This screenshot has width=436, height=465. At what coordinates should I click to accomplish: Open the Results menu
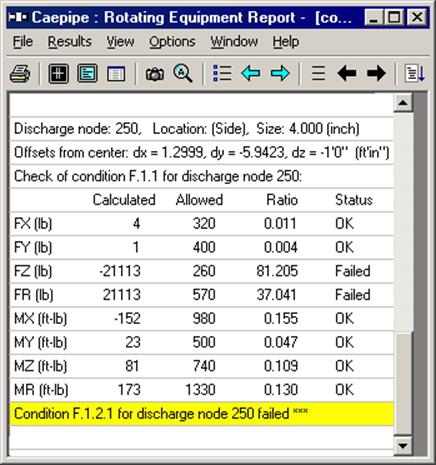point(70,42)
